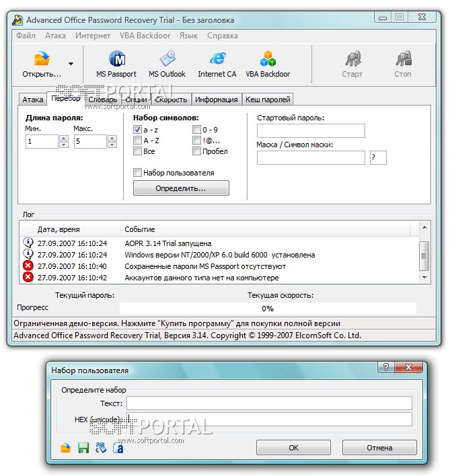Enable the A - Z charset checkbox
The height and width of the screenshot is (476, 450).
coord(137,141)
